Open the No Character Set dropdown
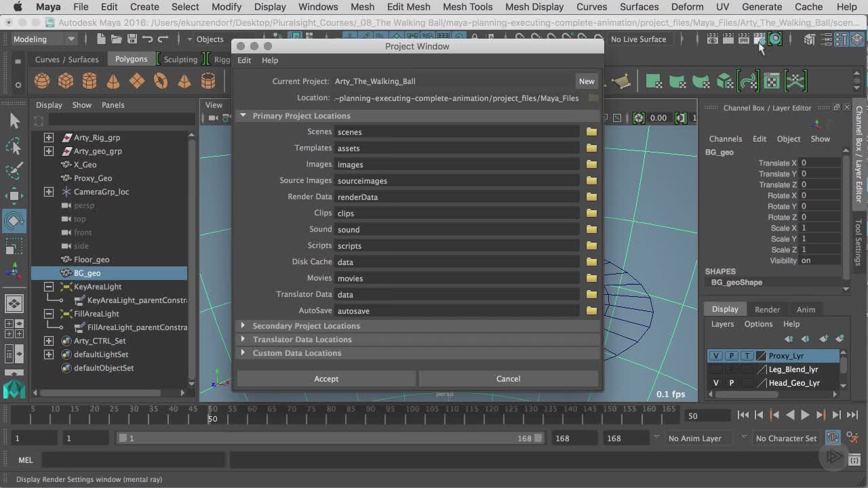The width and height of the screenshot is (868, 488). coord(786,439)
